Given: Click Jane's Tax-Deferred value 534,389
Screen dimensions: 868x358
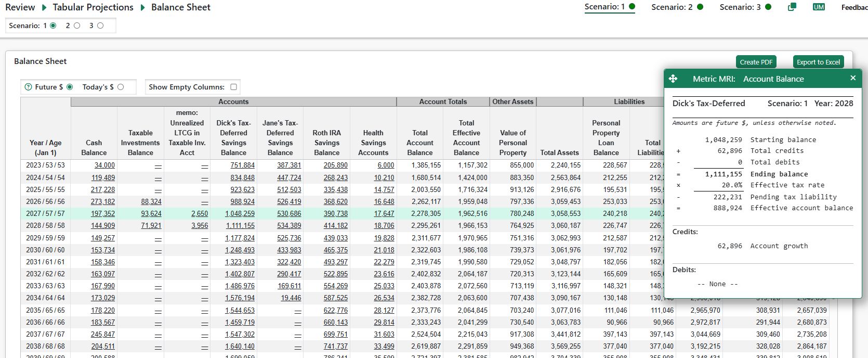Looking at the screenshot, I should coord(289,225).
